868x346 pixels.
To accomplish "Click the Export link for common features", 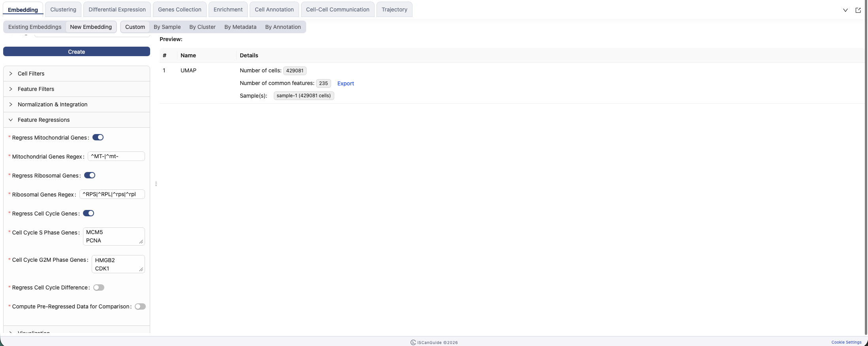I will tap(346, 83).
